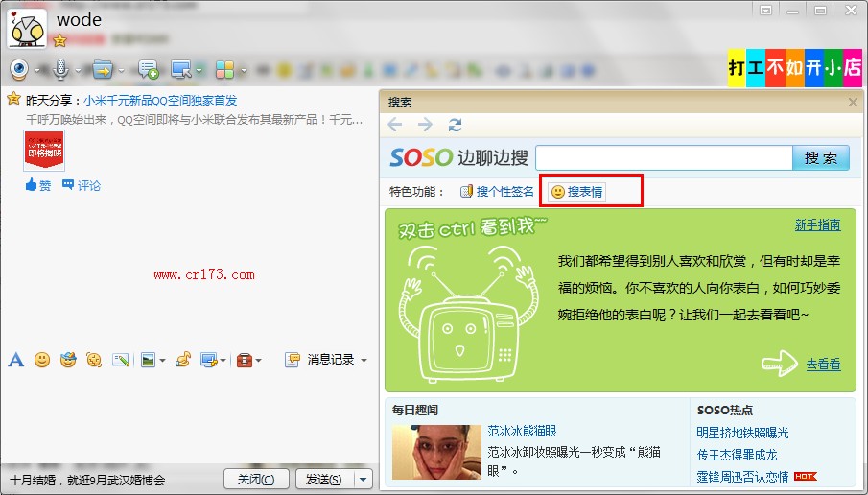Create a discussion group with chat-plus icon

pos(149,70)
